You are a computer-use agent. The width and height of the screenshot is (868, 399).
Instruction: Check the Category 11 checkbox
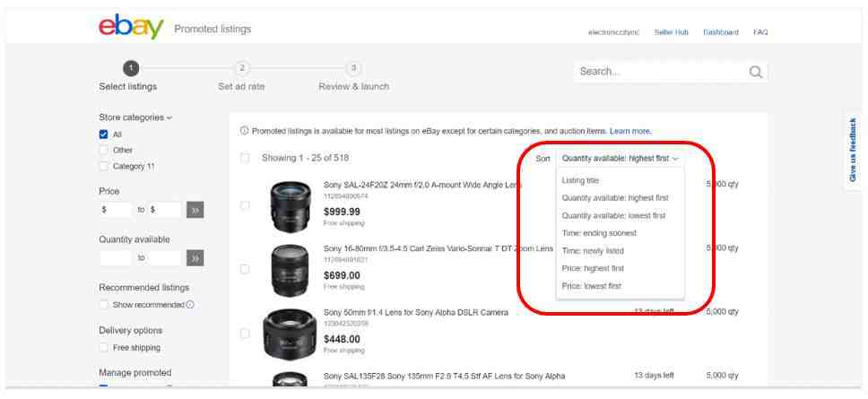coord(104,166)
